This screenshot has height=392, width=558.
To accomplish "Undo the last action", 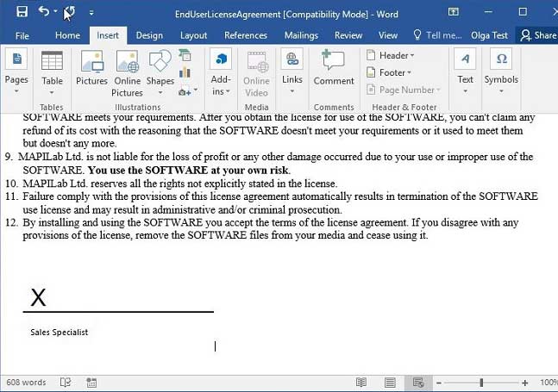I will click(x=44, y=12).
